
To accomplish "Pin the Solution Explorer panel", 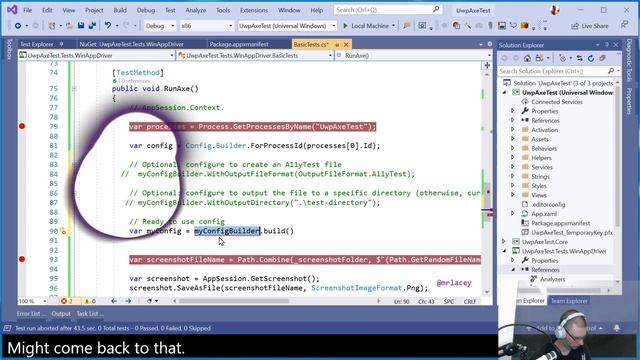I will pyautogui.click(x=607, y=45).
